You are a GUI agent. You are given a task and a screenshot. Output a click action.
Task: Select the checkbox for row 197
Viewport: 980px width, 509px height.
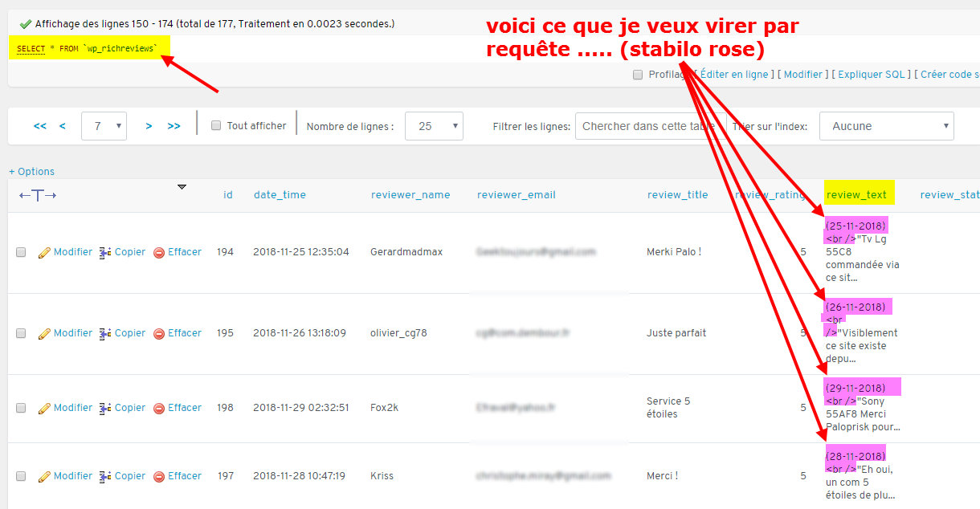point(21,476)
